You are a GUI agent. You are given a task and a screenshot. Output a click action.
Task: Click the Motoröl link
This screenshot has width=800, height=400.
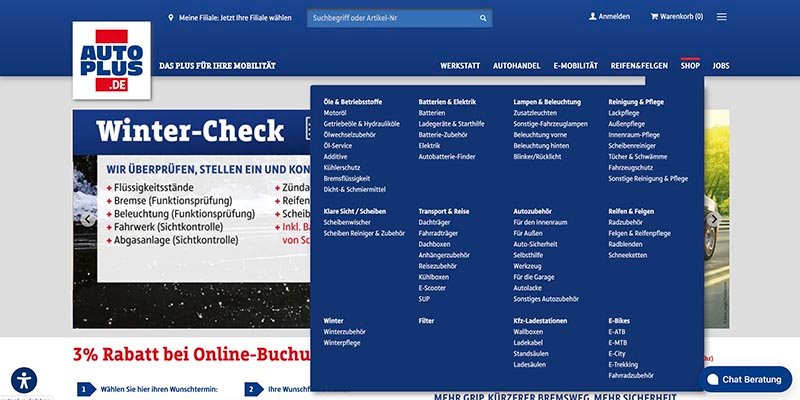(335, 113)
